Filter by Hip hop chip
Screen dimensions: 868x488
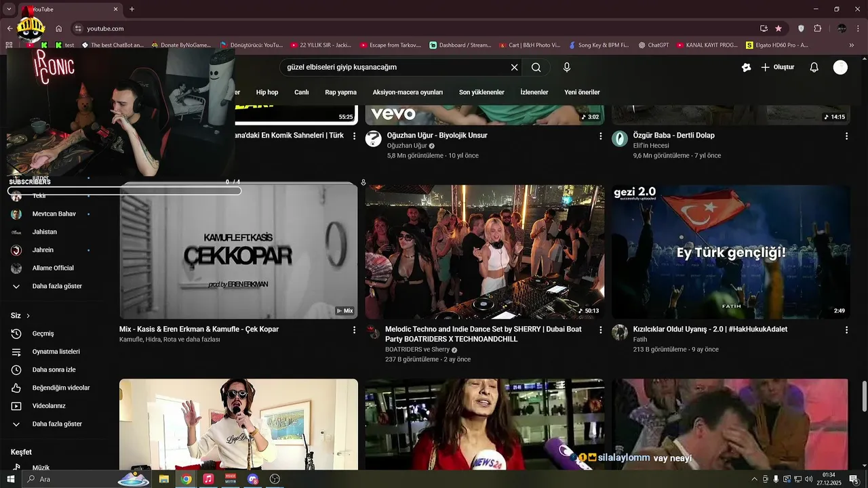coord(267,92)
